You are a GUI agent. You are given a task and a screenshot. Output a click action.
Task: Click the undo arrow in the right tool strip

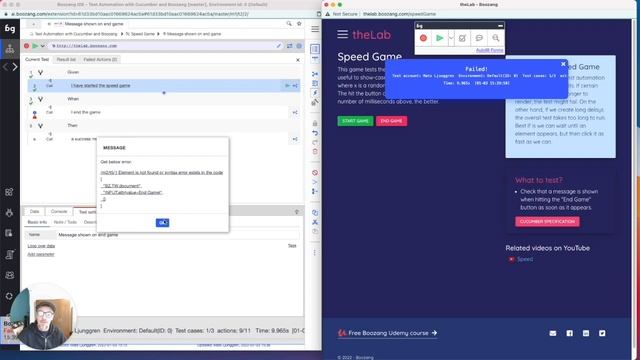[315, 133]
